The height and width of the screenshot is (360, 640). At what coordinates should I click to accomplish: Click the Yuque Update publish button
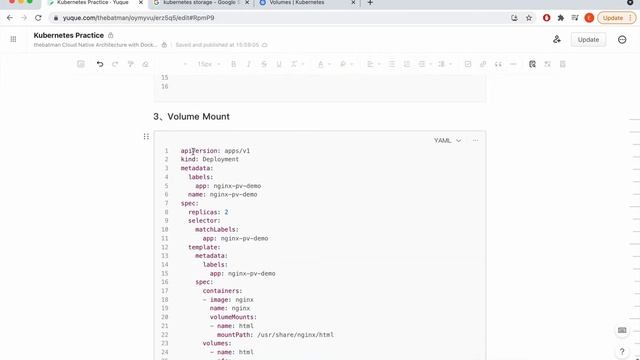[588, 40]
